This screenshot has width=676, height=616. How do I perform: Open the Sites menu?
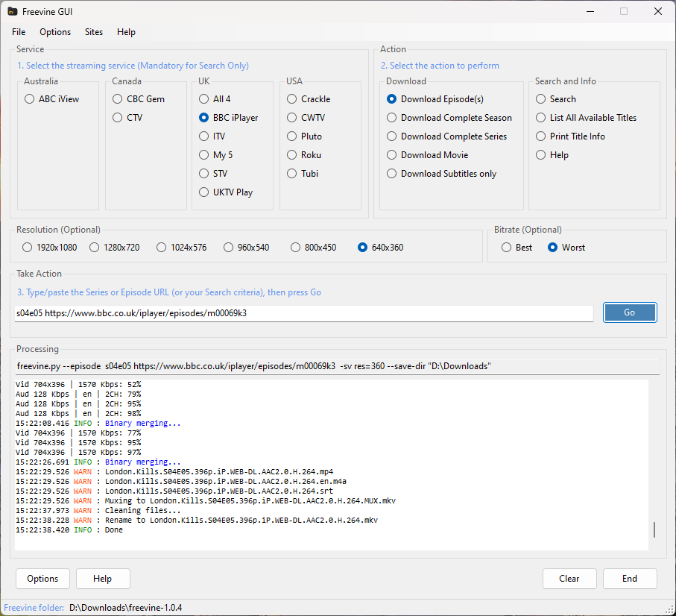coord(94,32)
